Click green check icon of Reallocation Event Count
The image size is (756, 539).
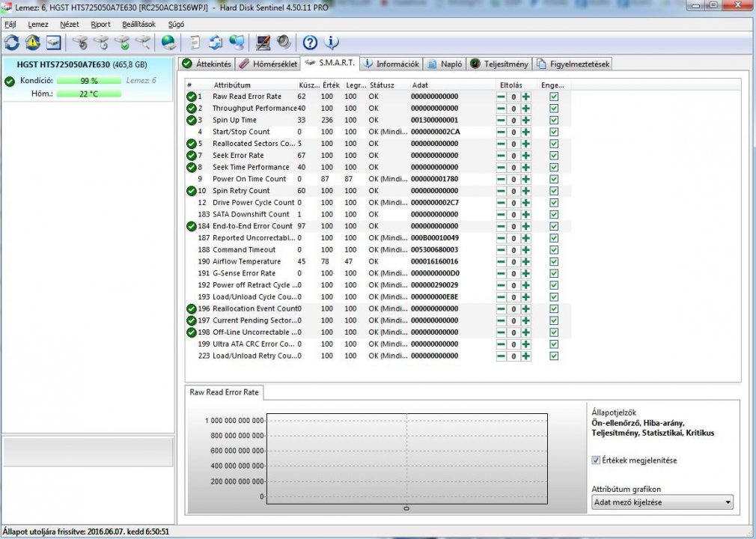coord(192,309)
